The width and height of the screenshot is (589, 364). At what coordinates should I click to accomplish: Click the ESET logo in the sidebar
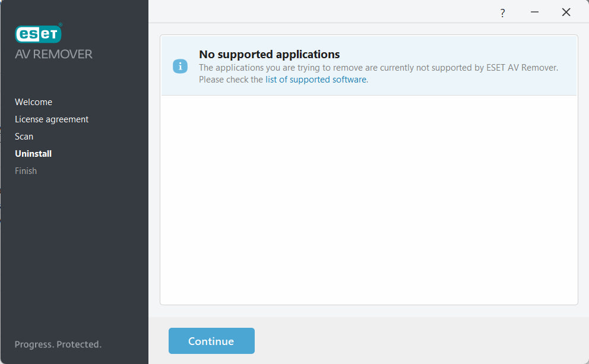pos(39,33)
